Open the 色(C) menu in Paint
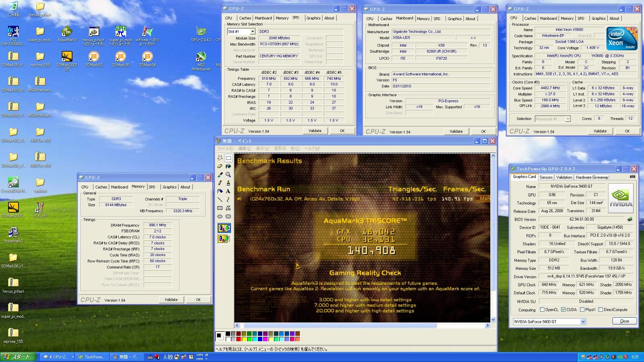Image resolution: width=644 pixels, height=362 pixels. pos(295,149)
